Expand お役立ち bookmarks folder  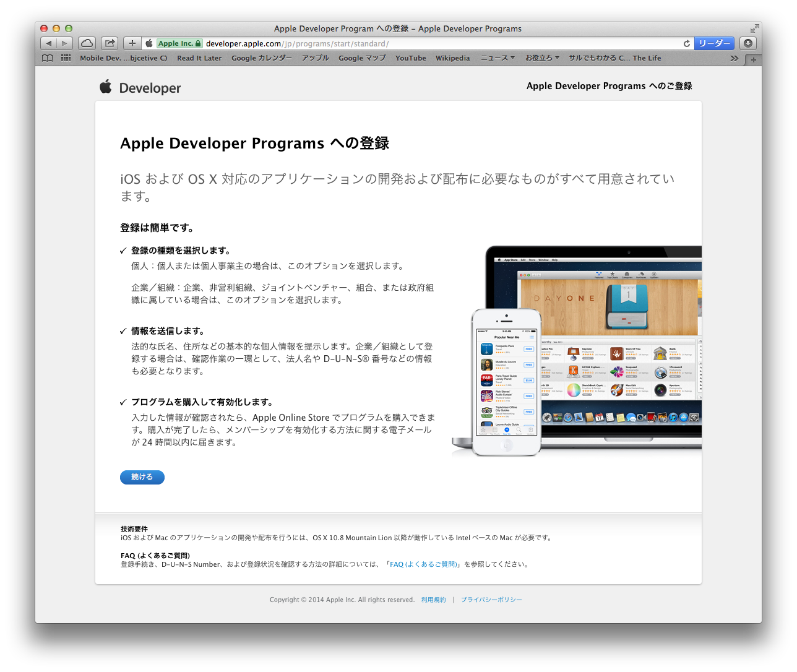(x=542, y=58)
